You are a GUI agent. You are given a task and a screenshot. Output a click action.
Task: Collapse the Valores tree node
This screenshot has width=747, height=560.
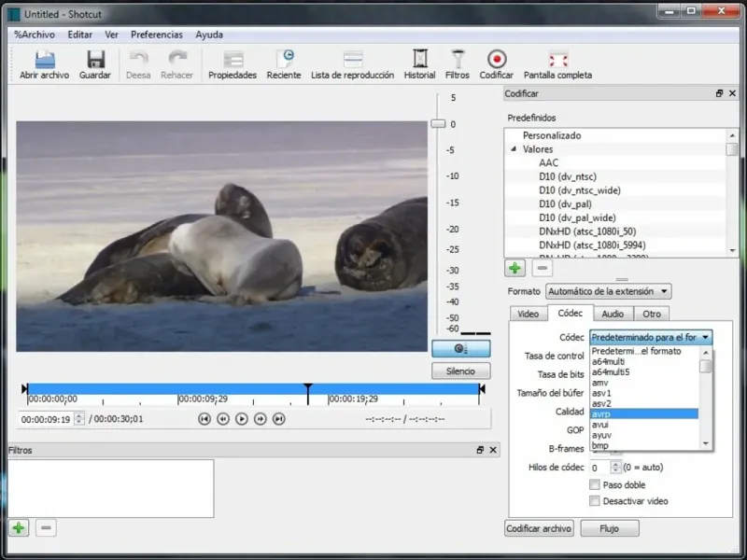pos(513,149)
